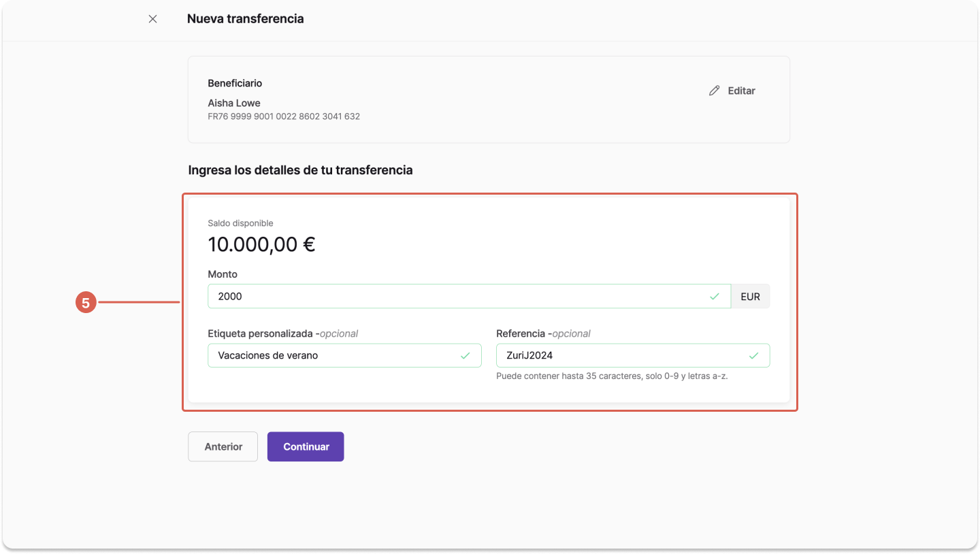
Task: Click the Referencia character-limit hint text
Action: click(x=612, y=376)
